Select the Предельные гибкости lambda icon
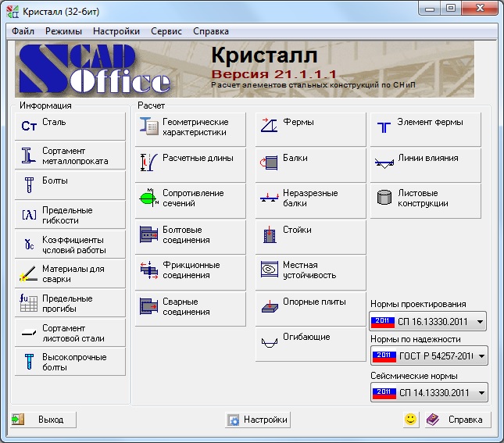This screenshot has width=504, height=443. tap(29, 214)
